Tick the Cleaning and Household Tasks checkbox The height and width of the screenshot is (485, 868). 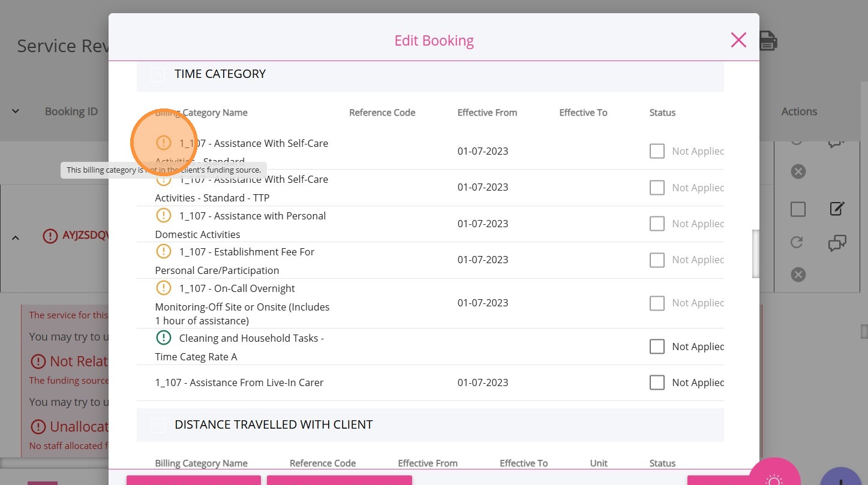(x=657, y=347)
